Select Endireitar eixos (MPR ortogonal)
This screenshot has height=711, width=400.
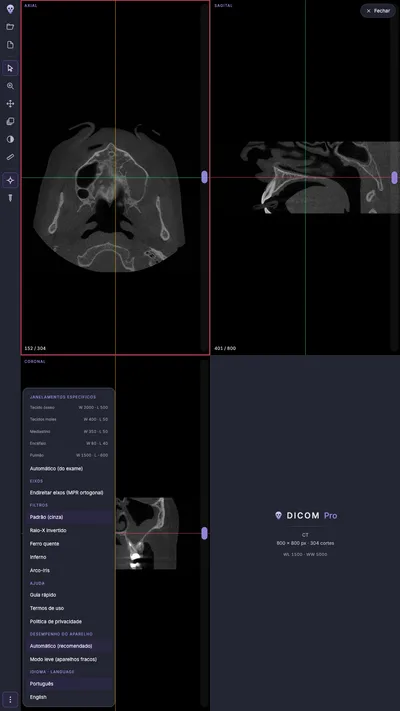tap(69, 492)
